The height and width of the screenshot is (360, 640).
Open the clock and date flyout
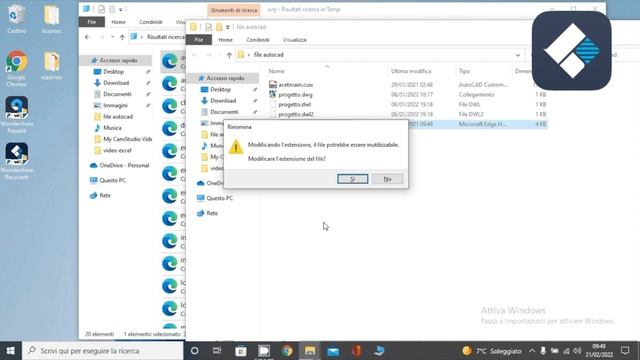pyautogui.click(x=599, y=351)
